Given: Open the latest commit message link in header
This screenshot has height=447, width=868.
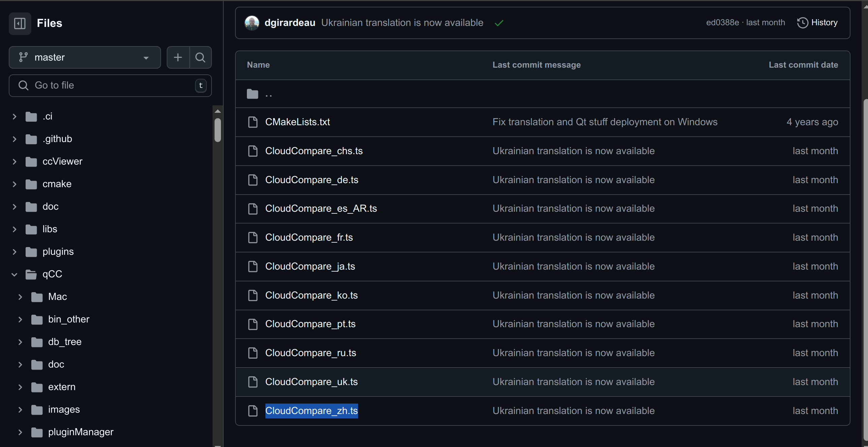Looking at the screenshot, I should point(402,23).
